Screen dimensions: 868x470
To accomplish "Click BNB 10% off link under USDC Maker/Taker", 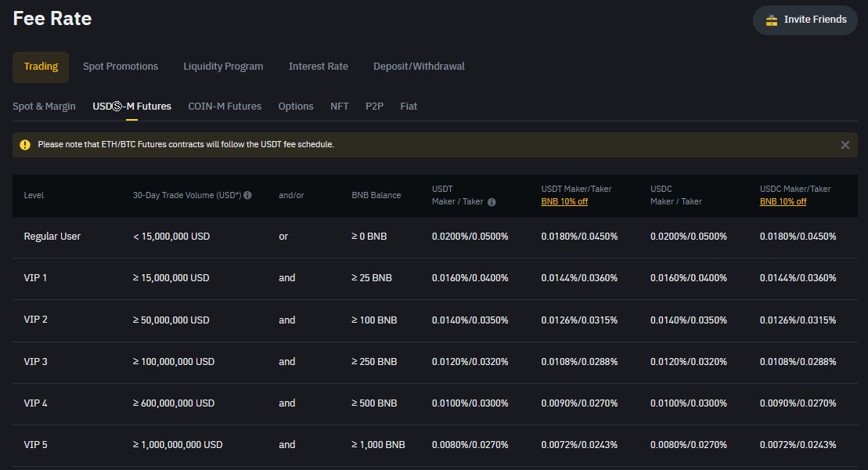I will (783, 202).
